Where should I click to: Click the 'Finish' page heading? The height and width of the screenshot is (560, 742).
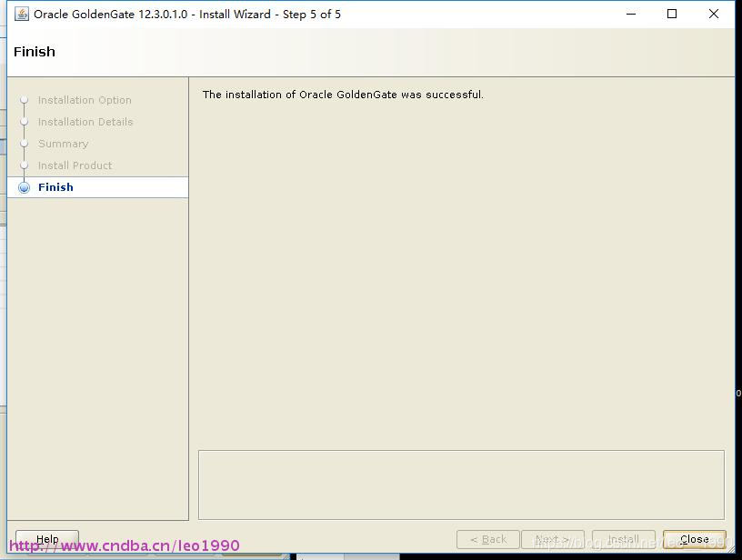(35, 52)
